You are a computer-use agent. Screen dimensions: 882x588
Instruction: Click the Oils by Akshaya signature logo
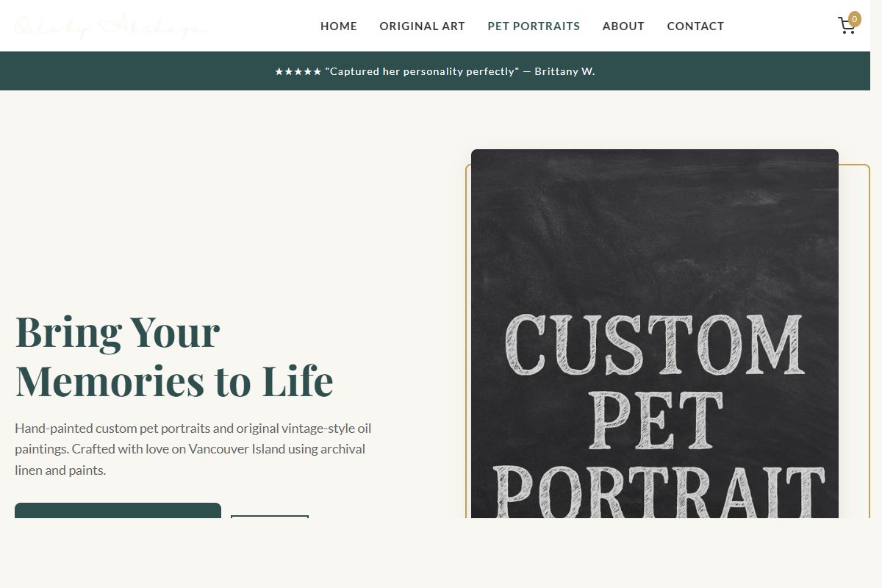110,26
